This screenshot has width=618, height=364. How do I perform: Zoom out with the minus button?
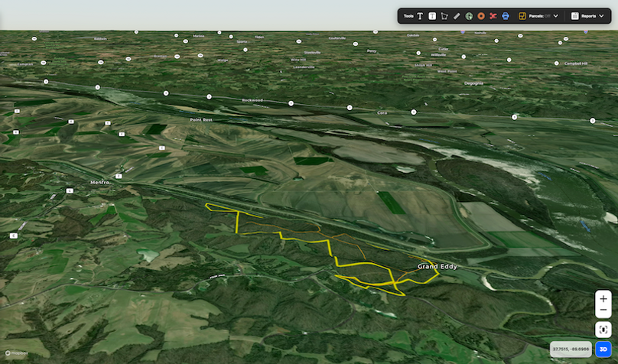click(603, 310)
